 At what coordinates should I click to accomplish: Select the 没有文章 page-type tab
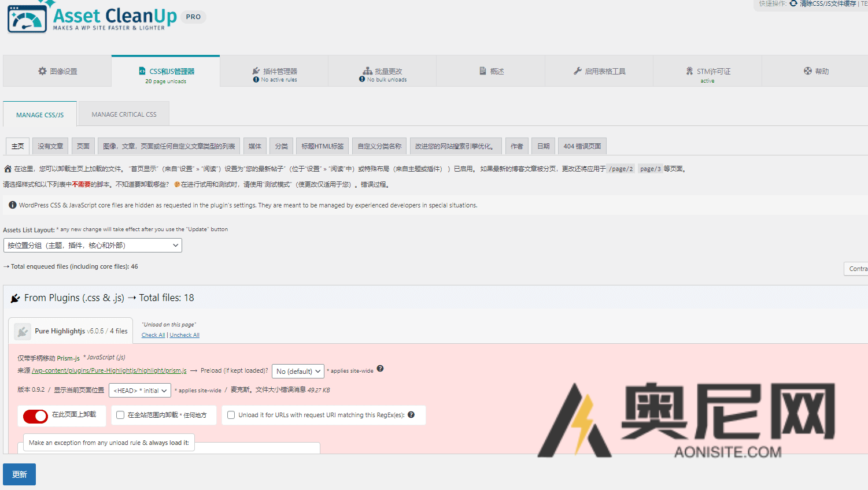(x=50, y=146)
